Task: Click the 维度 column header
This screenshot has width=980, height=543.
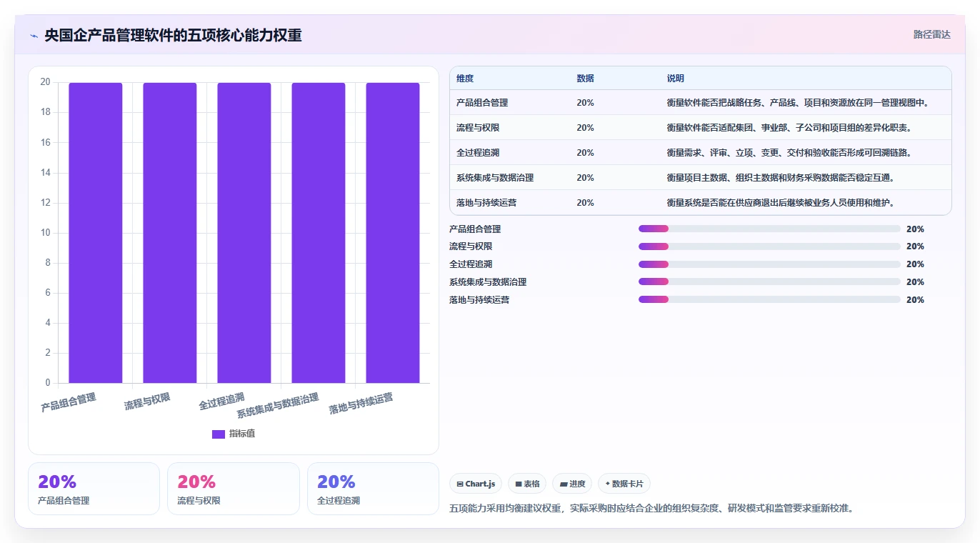Action: point(465,79)
